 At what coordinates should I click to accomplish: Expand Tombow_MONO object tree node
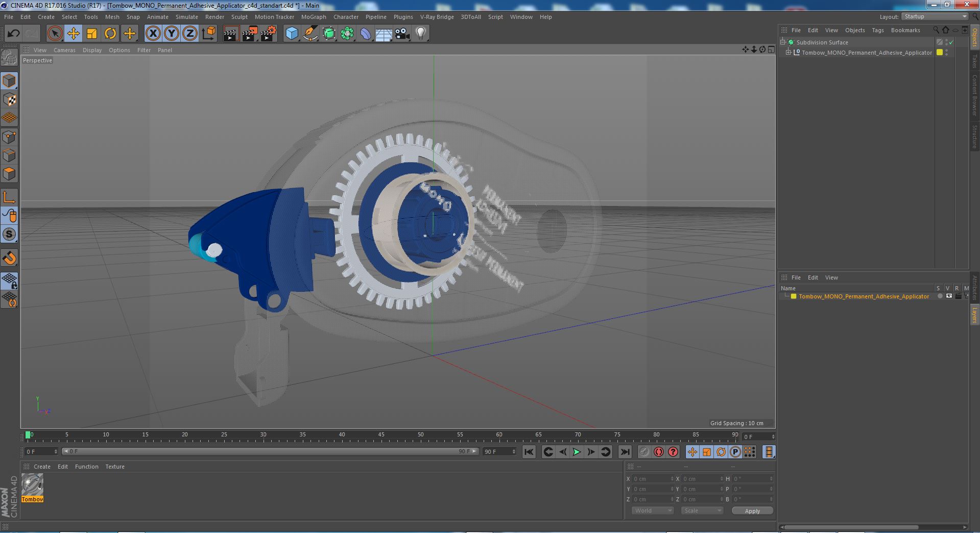(x=788, y=53)
